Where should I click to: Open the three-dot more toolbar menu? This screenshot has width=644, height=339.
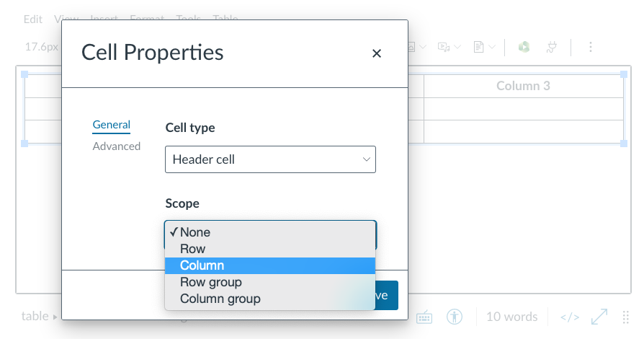[591, 47]
